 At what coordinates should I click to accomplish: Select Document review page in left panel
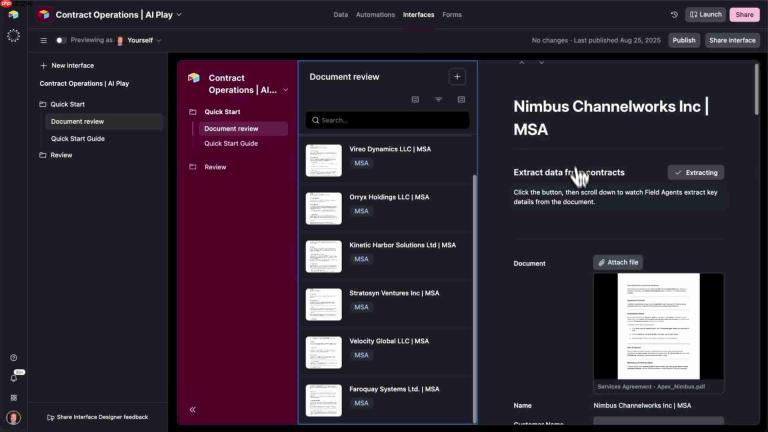(103, 121)
